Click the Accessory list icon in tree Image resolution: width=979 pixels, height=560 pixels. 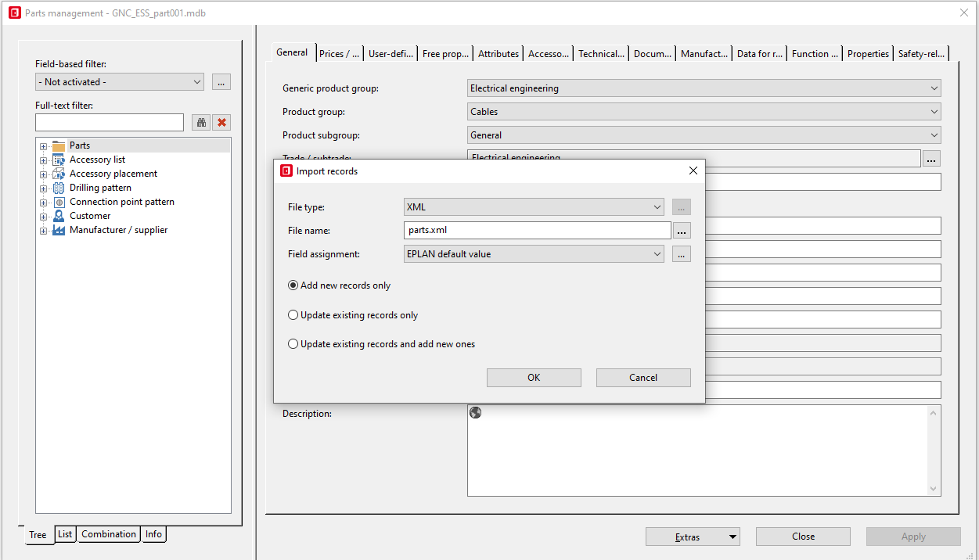coord(59,160)
